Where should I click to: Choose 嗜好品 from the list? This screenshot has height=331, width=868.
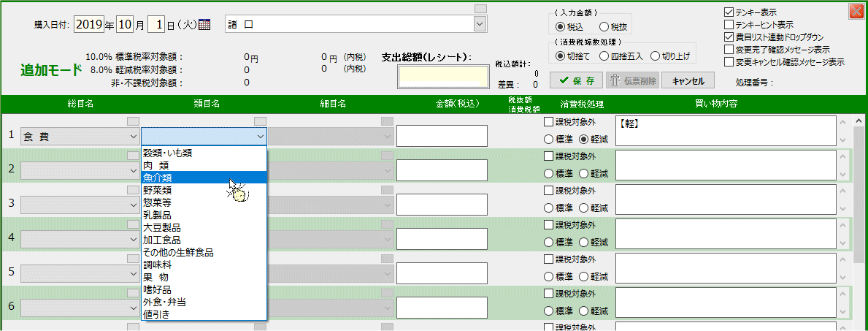[204, 290]
